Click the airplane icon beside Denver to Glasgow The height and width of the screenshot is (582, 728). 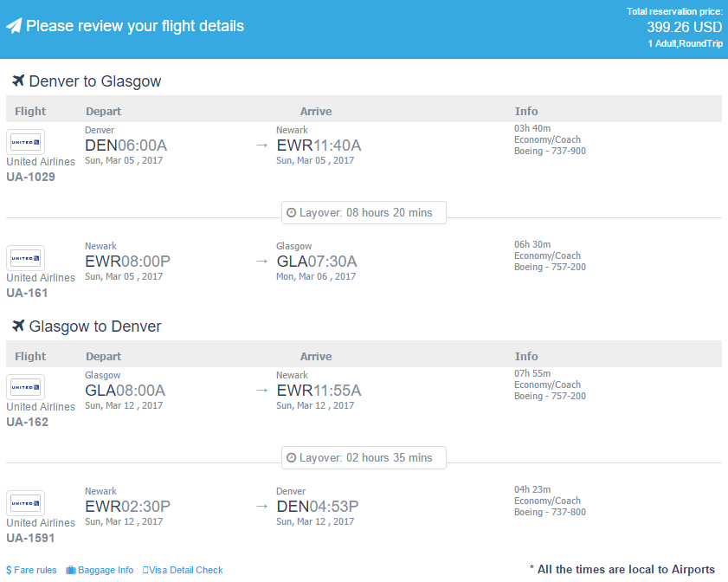18,81
